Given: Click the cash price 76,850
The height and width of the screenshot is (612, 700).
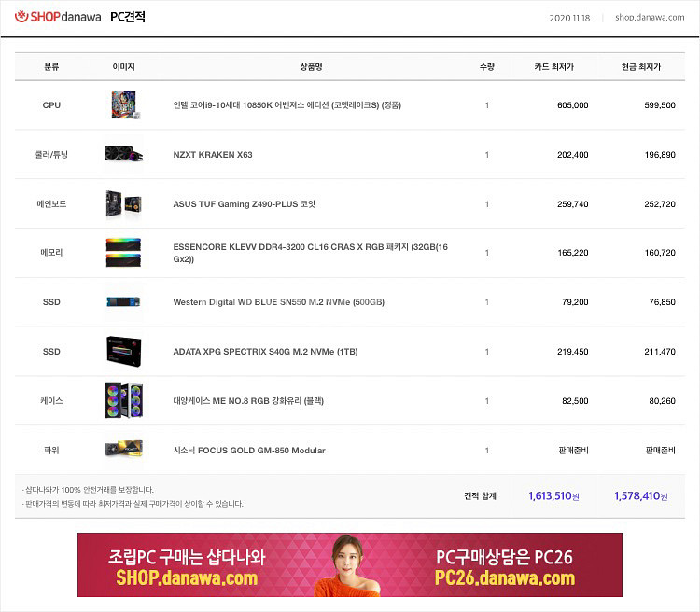Looking at the screenshot, I should (x=662, y=302).
